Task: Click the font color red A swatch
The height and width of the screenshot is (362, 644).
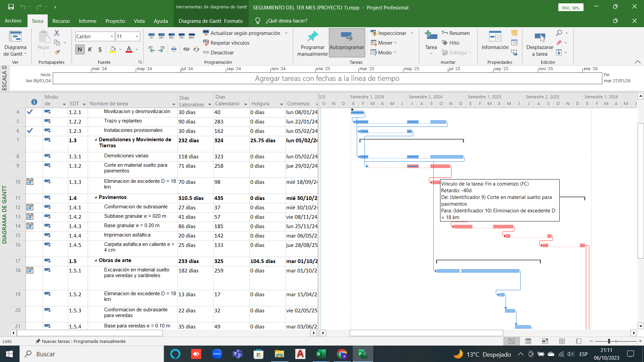Action: pos(129,50)
